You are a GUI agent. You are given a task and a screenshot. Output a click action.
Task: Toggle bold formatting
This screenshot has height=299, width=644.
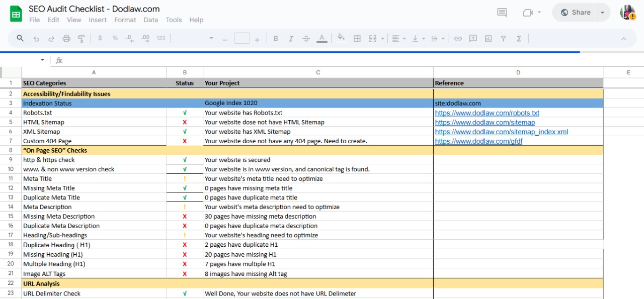pyautogui.click(x=276, y=38)
